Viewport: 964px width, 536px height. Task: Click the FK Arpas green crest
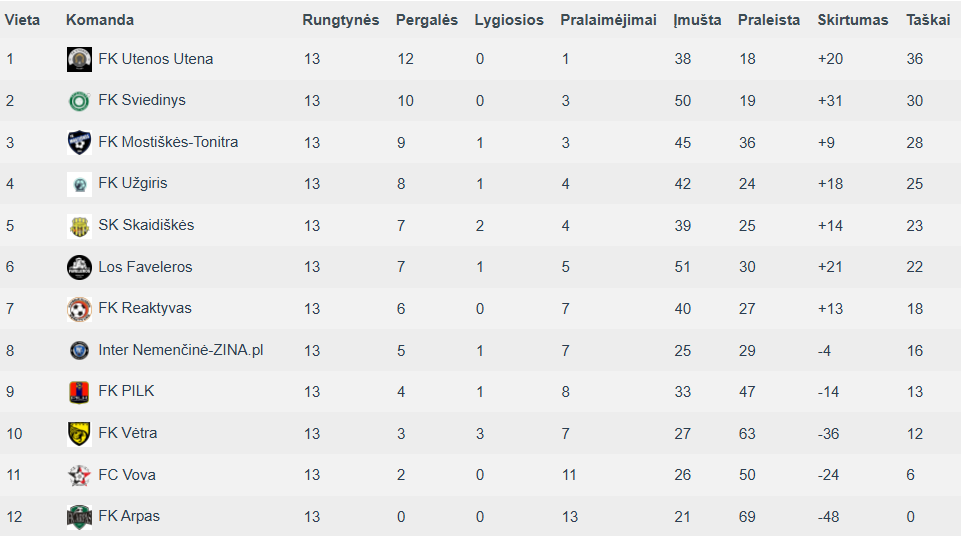[x=79, y=516]
